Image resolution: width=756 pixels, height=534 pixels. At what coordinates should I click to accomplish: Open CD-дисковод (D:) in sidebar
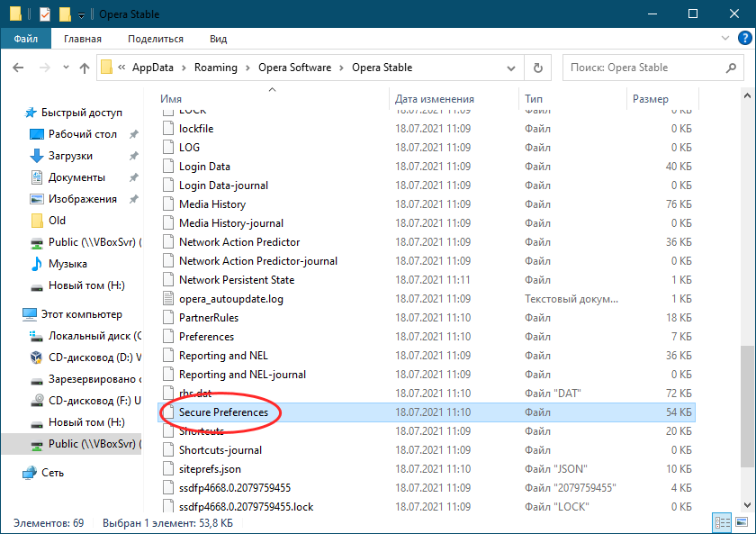click(x=94, y=358)
